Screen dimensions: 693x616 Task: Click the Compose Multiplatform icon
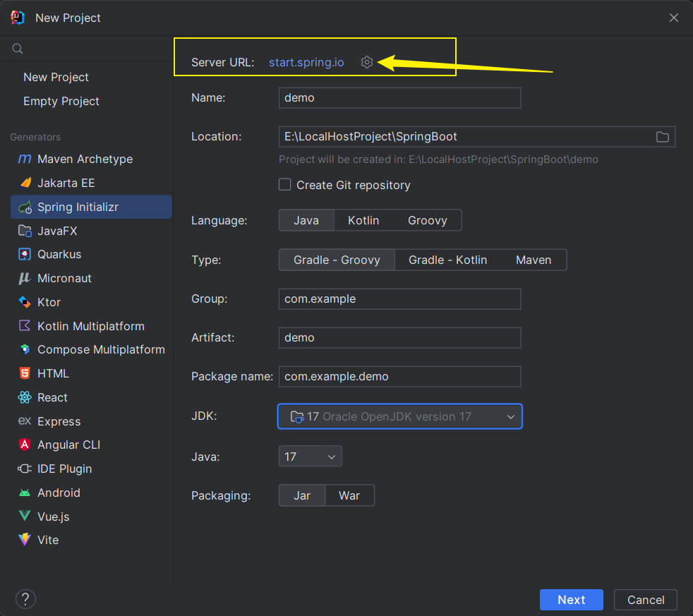pos(25,349)
